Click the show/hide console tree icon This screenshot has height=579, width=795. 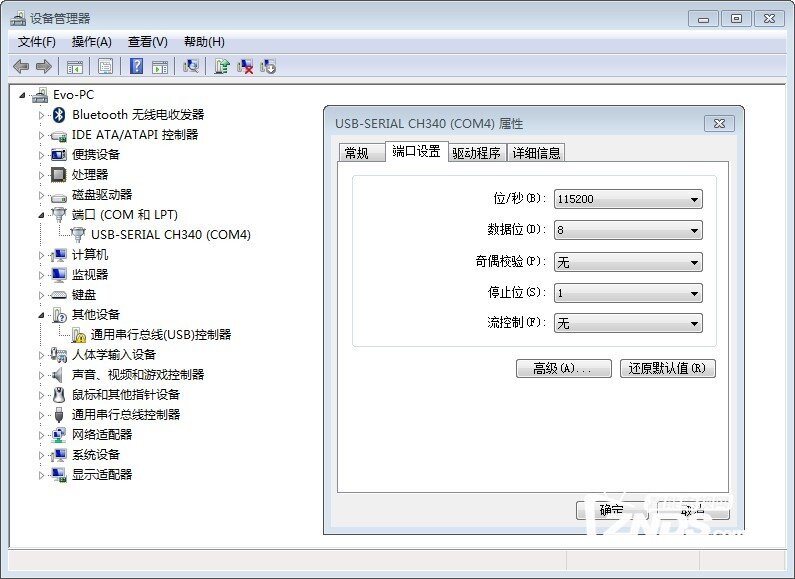(75, 66)
